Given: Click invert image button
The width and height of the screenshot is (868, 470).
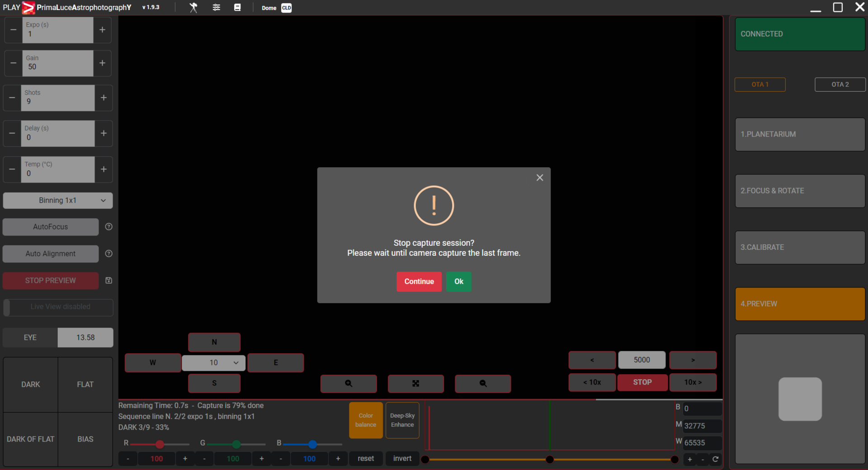Looking at the screenshot, I should point(402,459).
